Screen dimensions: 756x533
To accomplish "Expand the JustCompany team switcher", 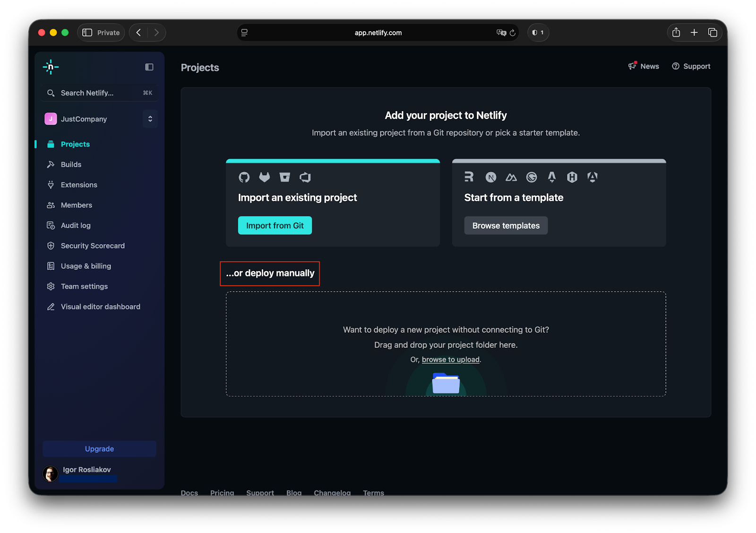I will pyautogui.click(x=150, y=119).
